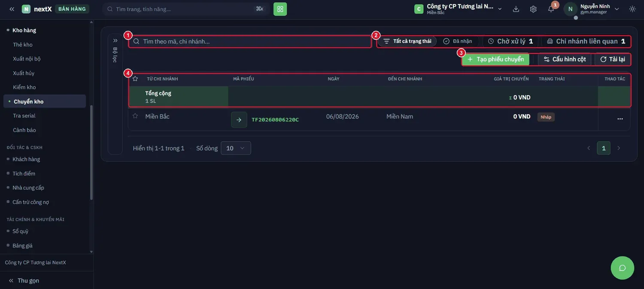Screen dimensions: 644x289
Task: Open Sổ quỹ in sidebar
Action: pyautogui.click(x=21, y=231)
